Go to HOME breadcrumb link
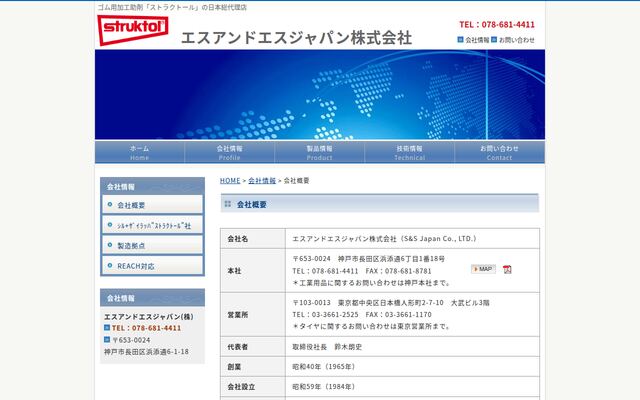This screenshot has width=640, height=400. pos(230,180)
